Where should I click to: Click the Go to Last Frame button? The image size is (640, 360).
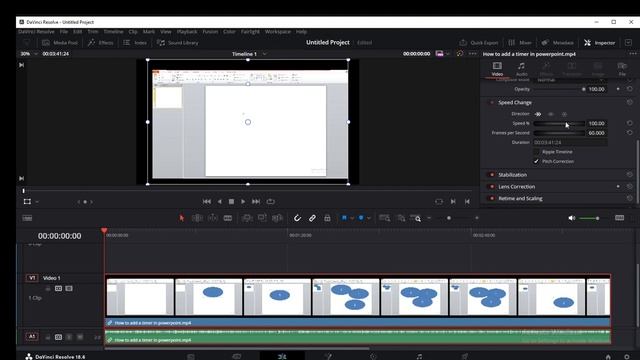click(x=256, y=201)
